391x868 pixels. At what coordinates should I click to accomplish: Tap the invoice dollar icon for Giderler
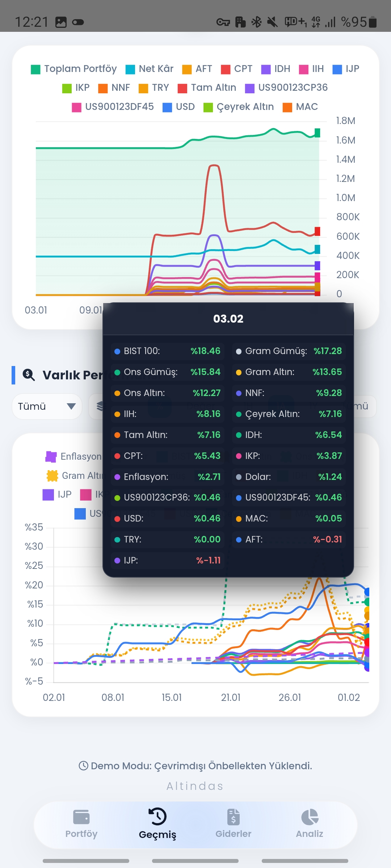234,817
